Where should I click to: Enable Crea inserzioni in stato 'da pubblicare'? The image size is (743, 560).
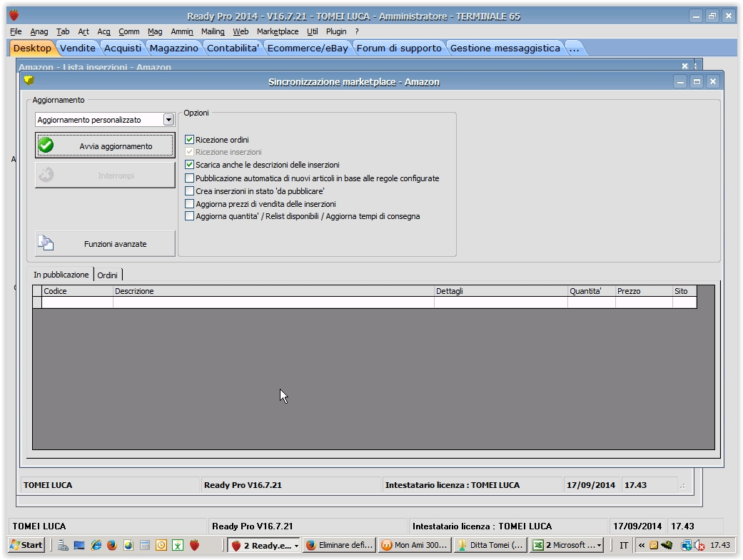tap(190, 191)
